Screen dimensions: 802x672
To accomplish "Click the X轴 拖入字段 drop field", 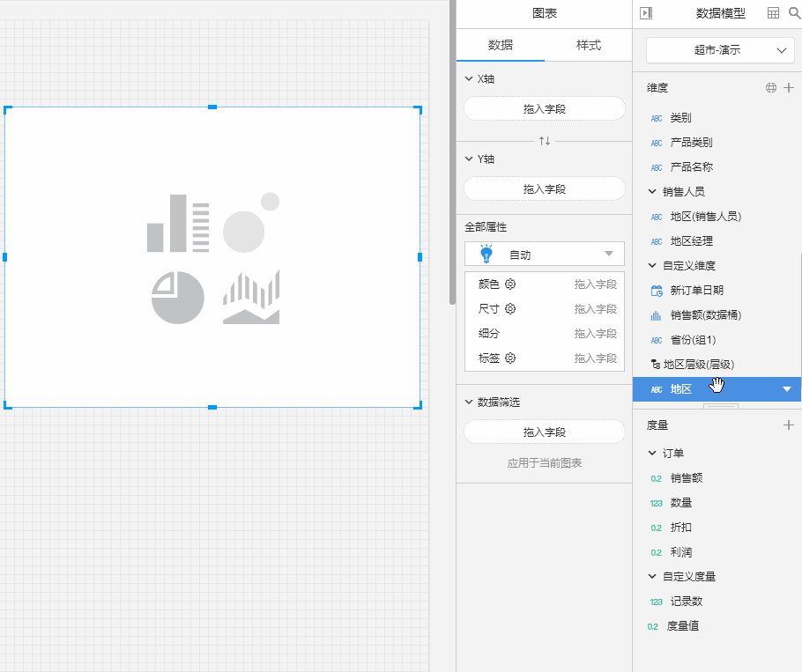I will [x=545, y=109].
